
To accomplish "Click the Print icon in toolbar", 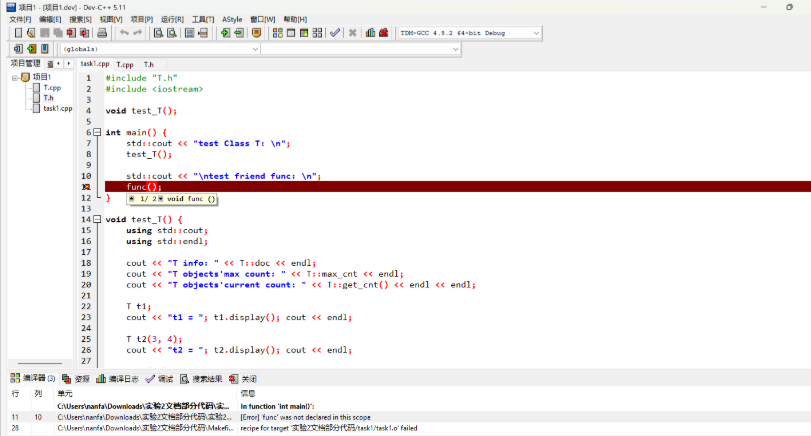I will tap(102, 33).
